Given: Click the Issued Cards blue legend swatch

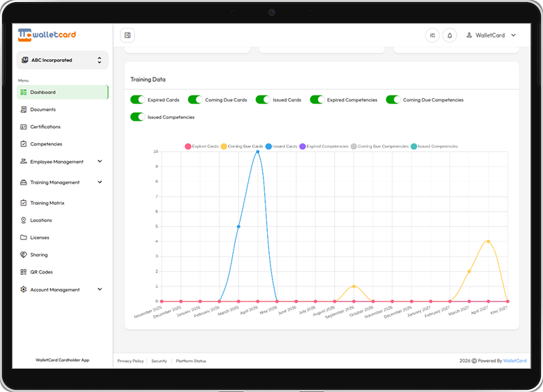Looking at the screenshot, I should [268, 146].
